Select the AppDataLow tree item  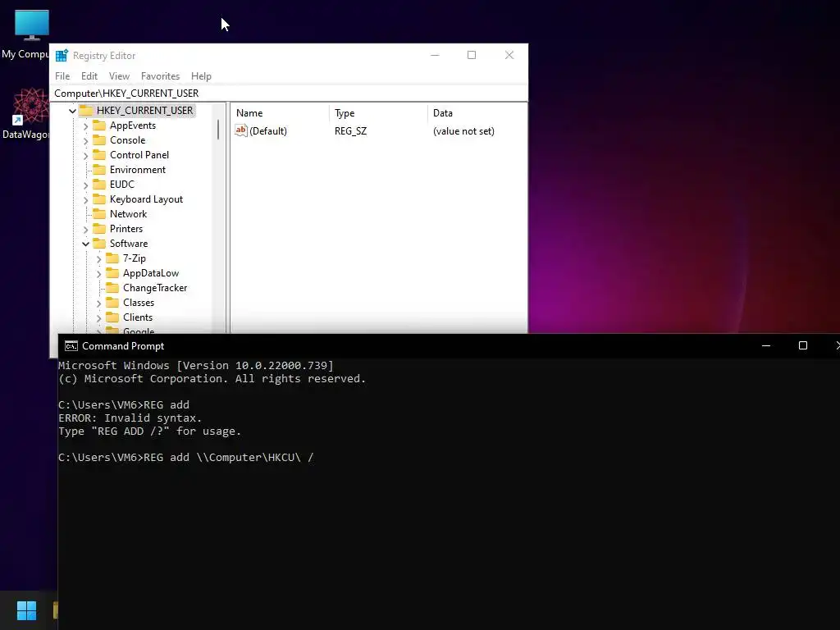(x=151, y=273)
